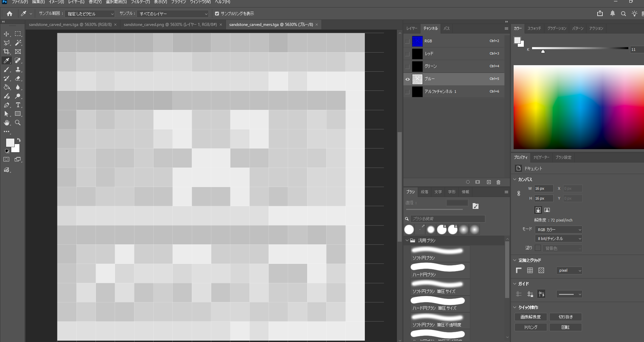The width and height of the screenshot is (644, 342).
Task: Delete the current channel
Action: tap(498, 182)
